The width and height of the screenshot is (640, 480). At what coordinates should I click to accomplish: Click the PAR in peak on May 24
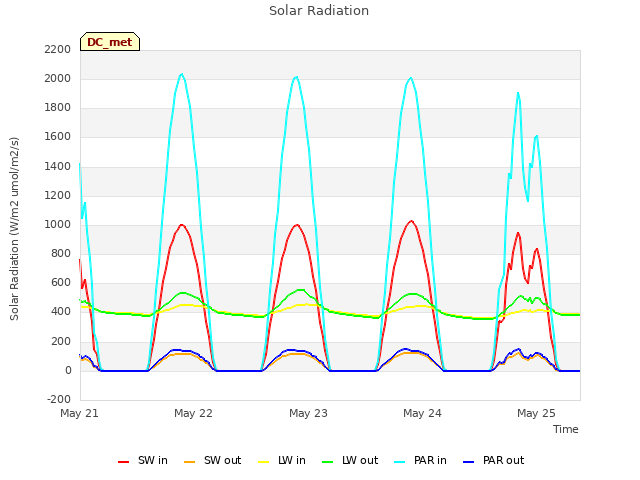[411, 78]
